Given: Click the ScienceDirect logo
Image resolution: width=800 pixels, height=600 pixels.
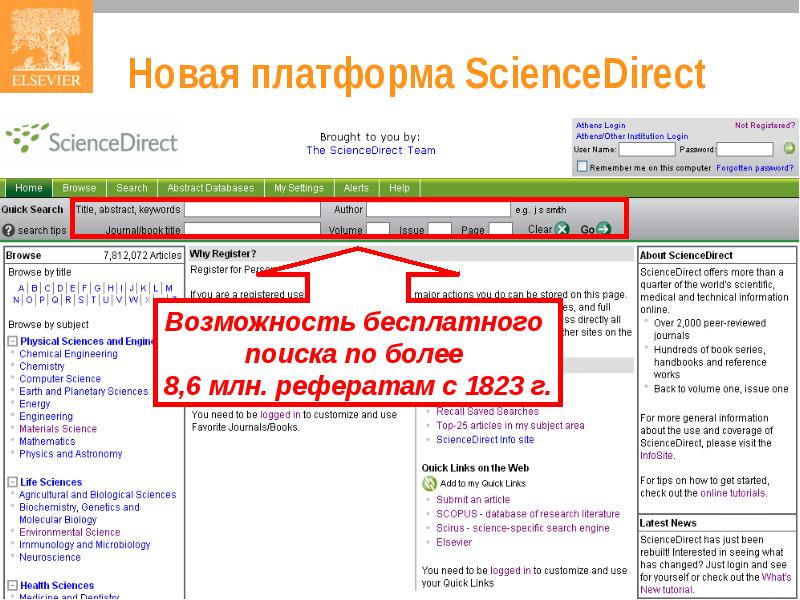Looking at the screenshot, I should pos(91,141).
